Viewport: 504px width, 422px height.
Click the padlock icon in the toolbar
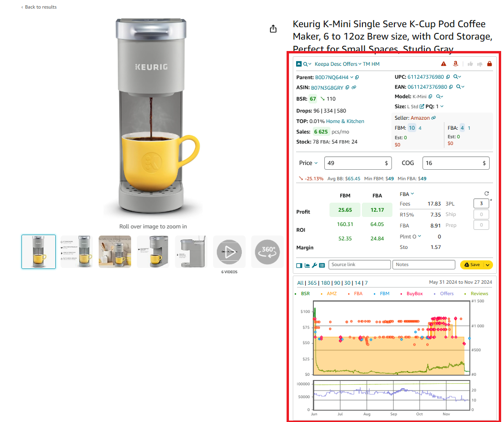point(490,63)
